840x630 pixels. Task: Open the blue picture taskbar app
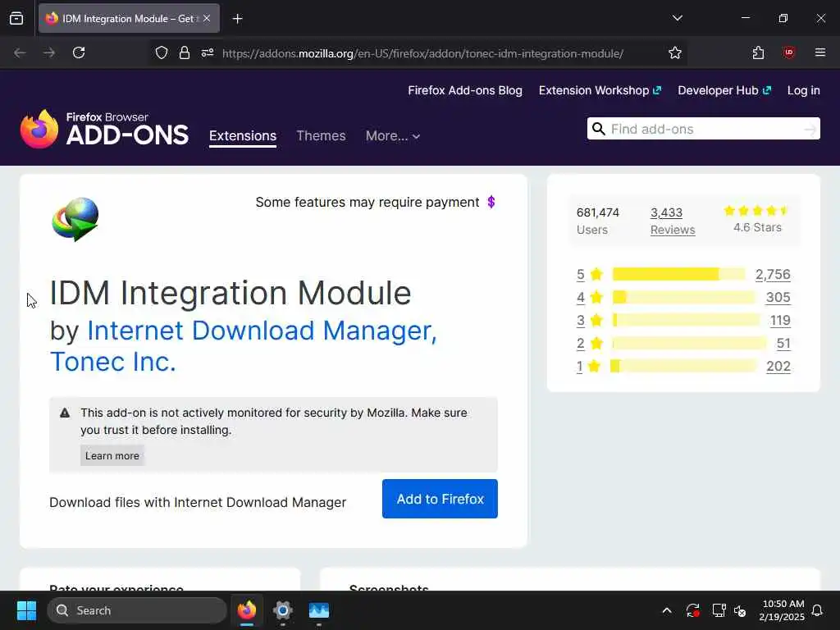coord(319,610)
